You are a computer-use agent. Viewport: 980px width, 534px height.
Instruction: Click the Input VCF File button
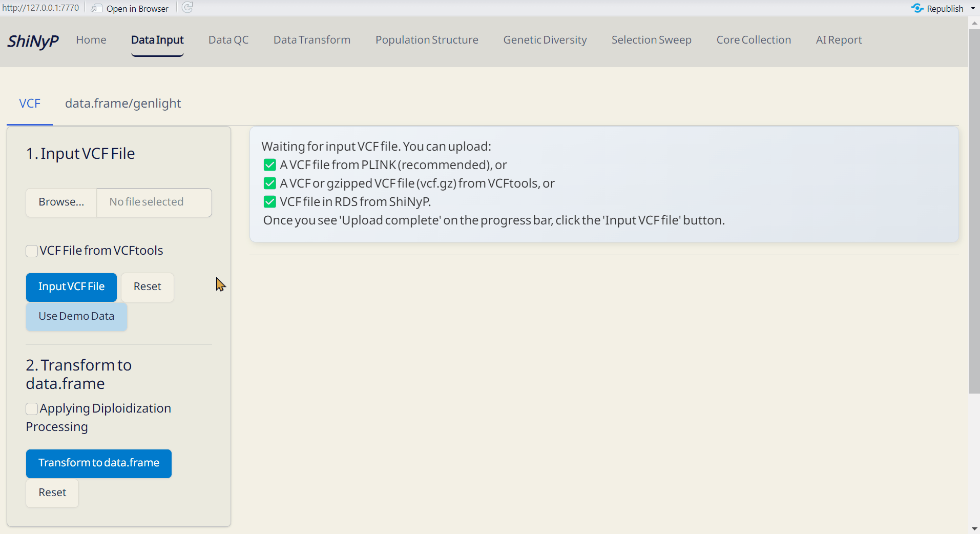(x=71, y=287)
